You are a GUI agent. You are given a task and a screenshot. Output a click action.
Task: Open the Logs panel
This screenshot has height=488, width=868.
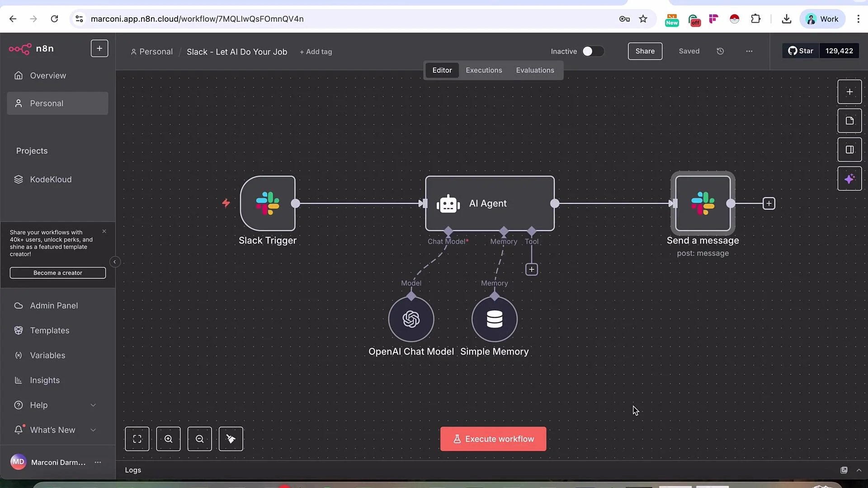[133, 470]
